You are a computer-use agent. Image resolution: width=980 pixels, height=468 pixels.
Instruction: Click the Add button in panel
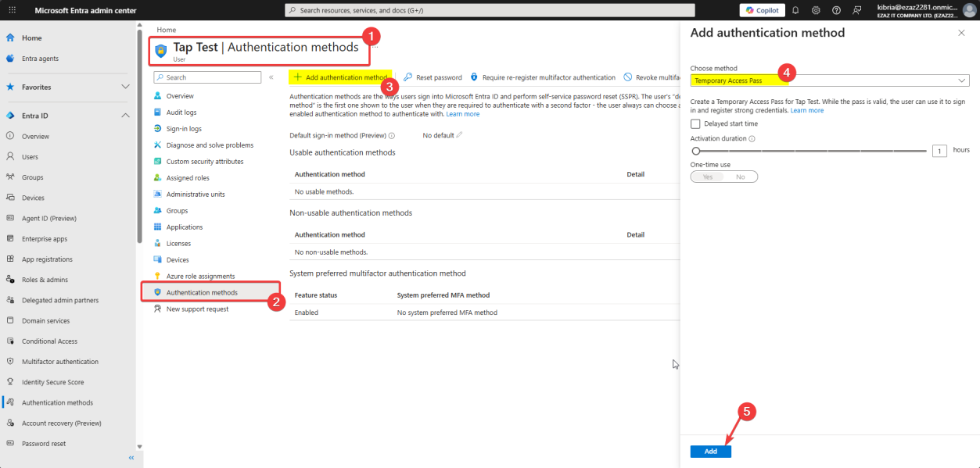click(x=711, y=452)
